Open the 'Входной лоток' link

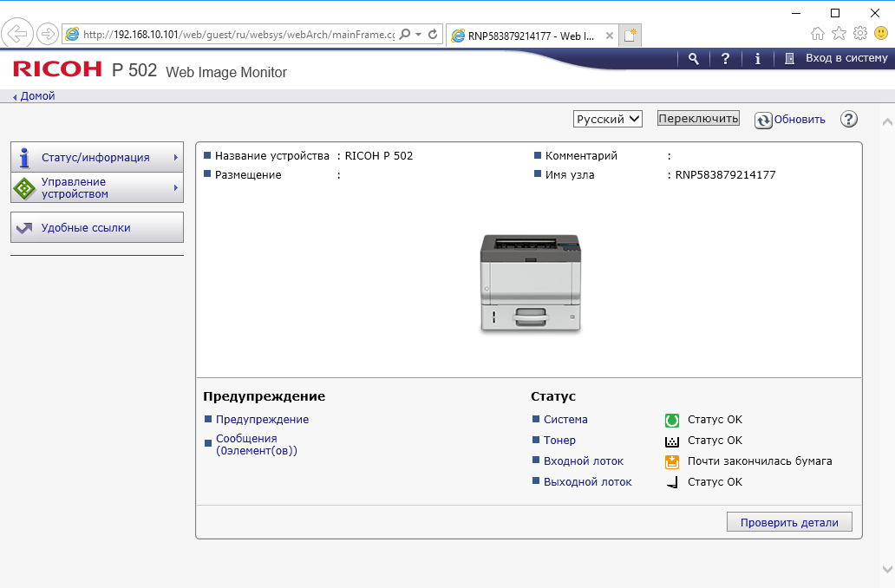(584, 461)
